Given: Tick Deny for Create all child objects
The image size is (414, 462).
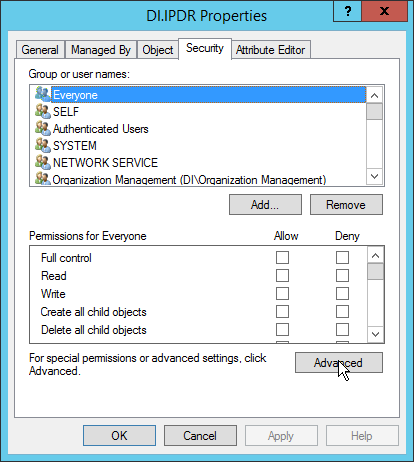Looking at the screenshot, I should 342,312.
